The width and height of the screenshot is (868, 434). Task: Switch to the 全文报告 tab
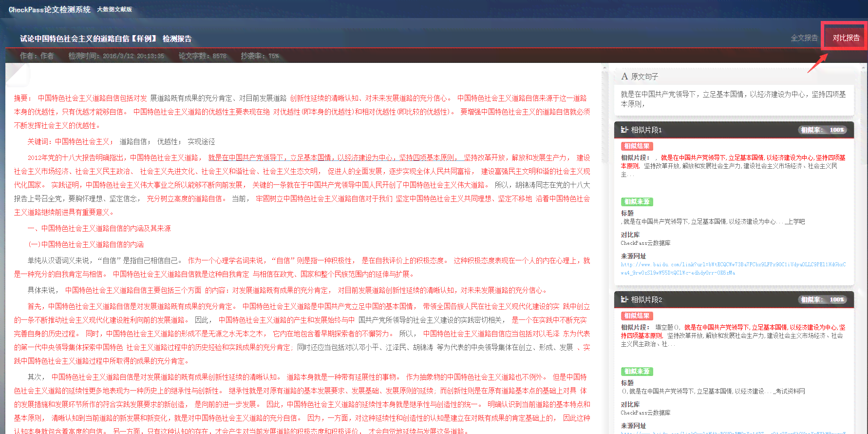[804, 38]
